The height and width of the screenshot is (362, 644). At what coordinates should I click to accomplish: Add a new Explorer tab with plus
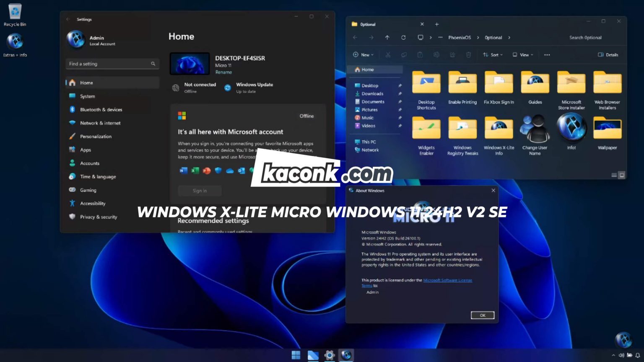coord(437,24)
